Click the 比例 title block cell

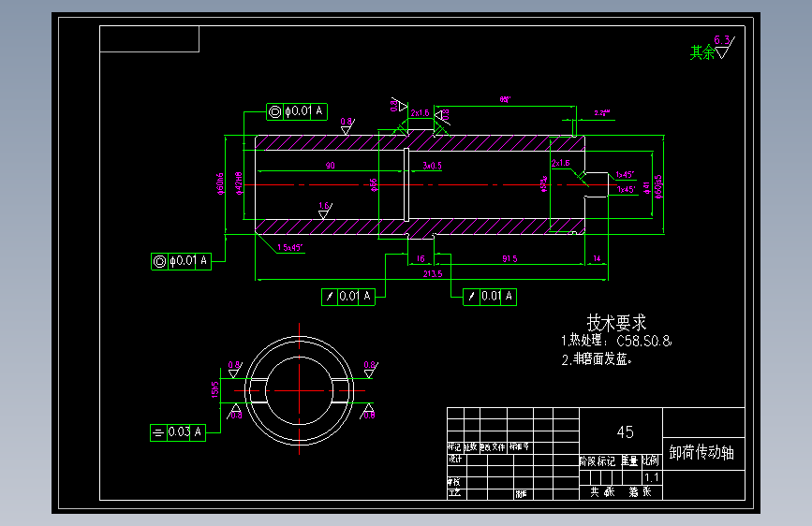(x=651, y=460)
